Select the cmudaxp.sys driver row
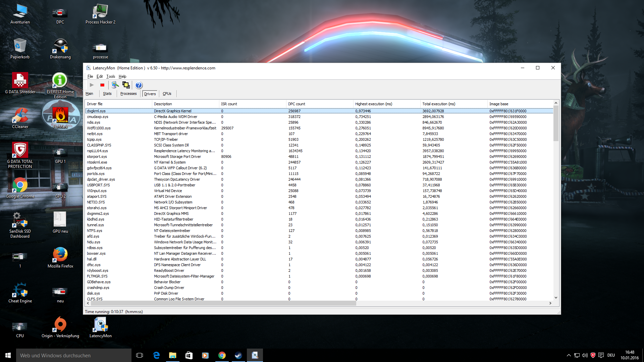This screenshot has height=362, width=644. 98,117
